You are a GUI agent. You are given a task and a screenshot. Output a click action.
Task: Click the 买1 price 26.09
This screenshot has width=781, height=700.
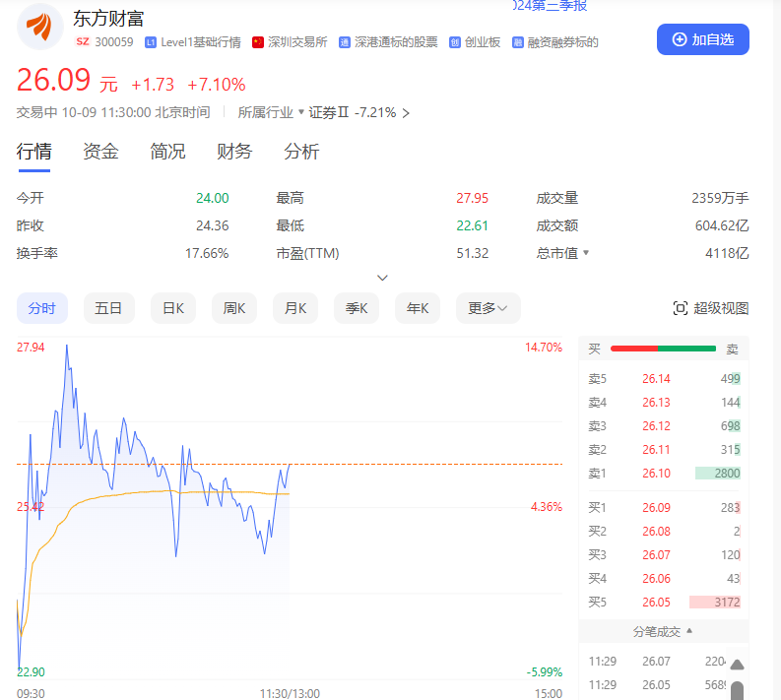[x=656, y=508]
